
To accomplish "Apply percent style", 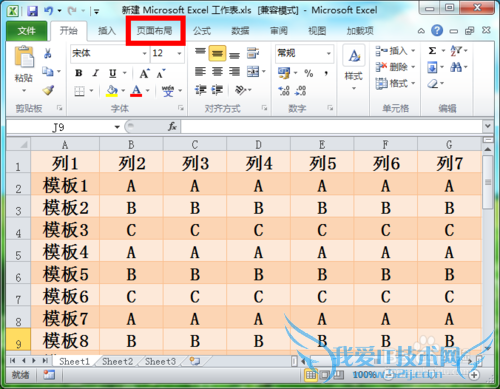I will pos(309,73).
